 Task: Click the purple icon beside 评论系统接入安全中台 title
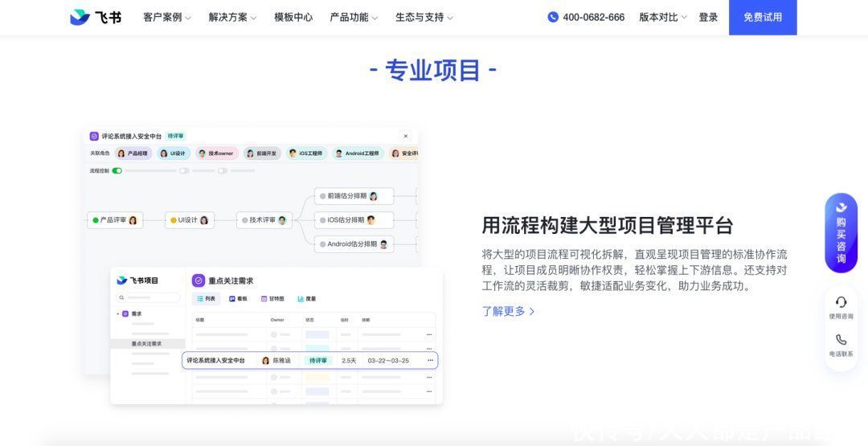tap(94, 136)
